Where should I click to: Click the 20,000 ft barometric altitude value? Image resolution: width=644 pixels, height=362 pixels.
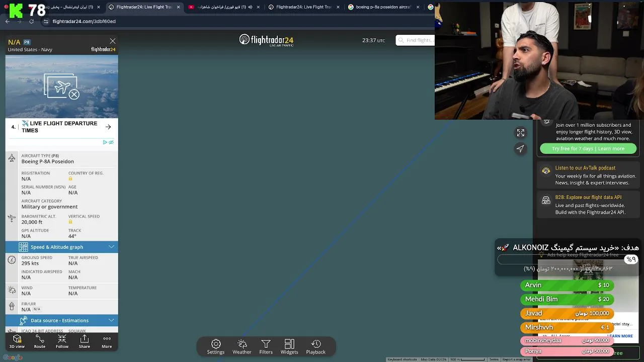tap(32, 222)
